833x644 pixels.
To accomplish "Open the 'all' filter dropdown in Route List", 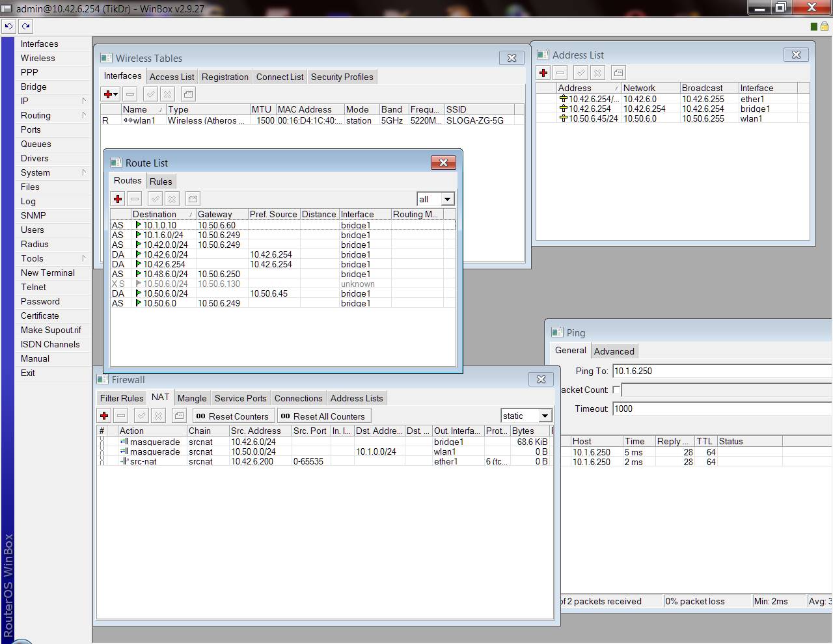I will pyautogui.click(x=447, y=199).
